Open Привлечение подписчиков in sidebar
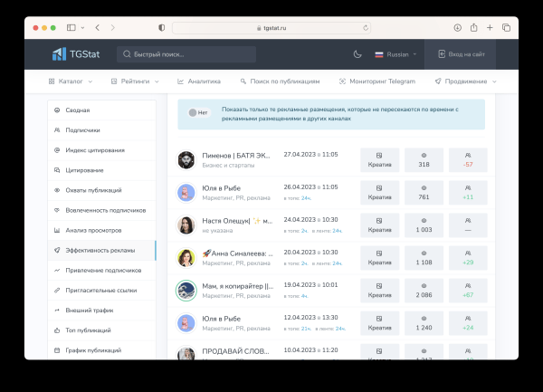This screenshot has height=392, width=543. pos(103,270)
